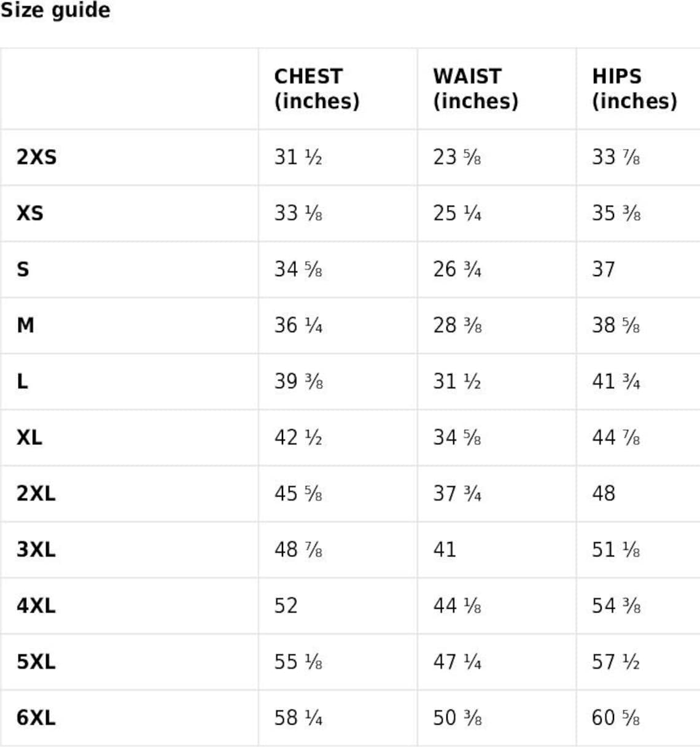Click the 2XS chest value 31 ½
This screenshot has height=747, width=700.
[x=298, y=157]
